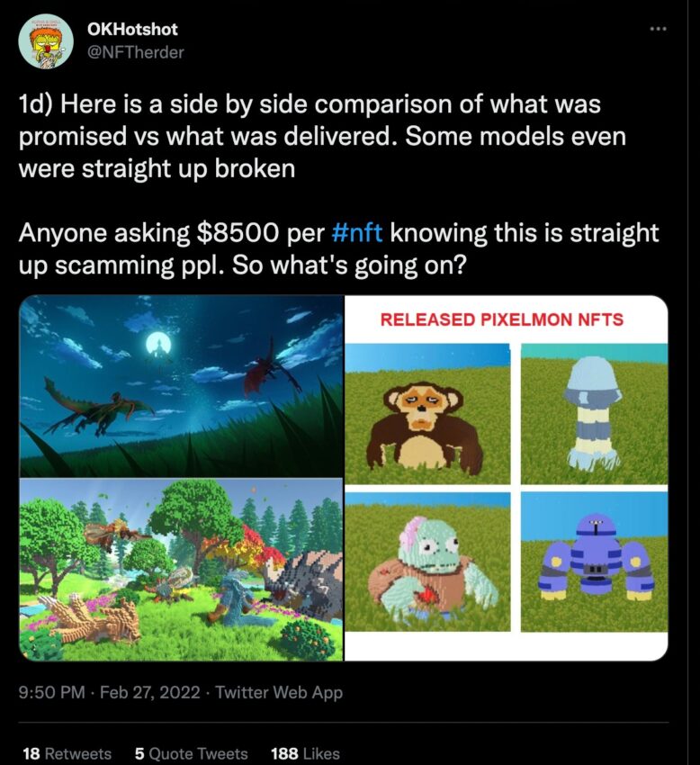Click the monkey Pixelmon picture
Viewport: 700px width, 765px height.
[427, 414]
